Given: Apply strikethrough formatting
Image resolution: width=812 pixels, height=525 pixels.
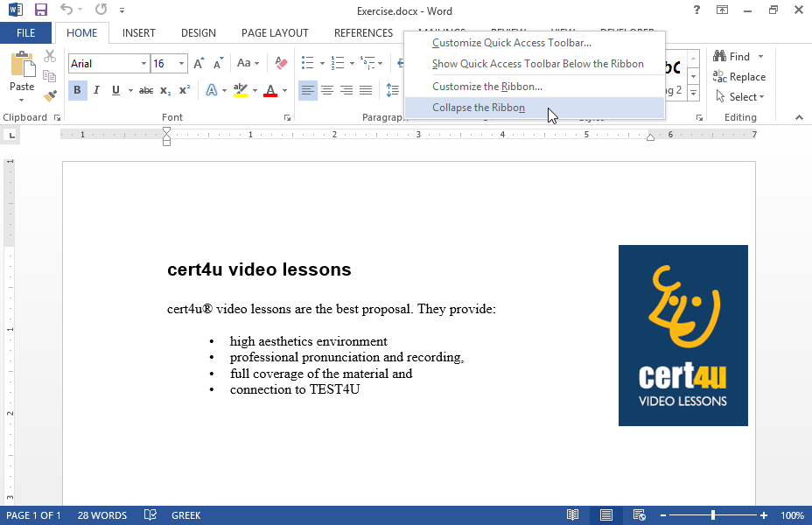Looking at the screenshot, I should [146, 91].
